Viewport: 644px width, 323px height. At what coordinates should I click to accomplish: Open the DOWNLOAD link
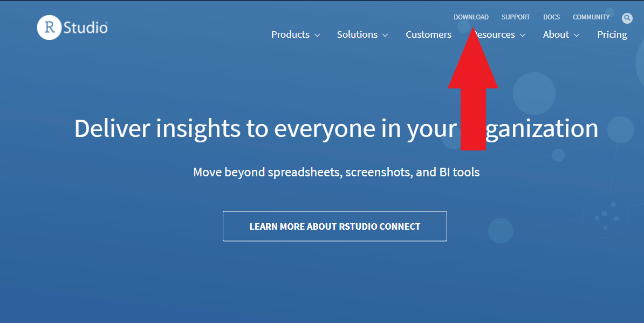471,17
